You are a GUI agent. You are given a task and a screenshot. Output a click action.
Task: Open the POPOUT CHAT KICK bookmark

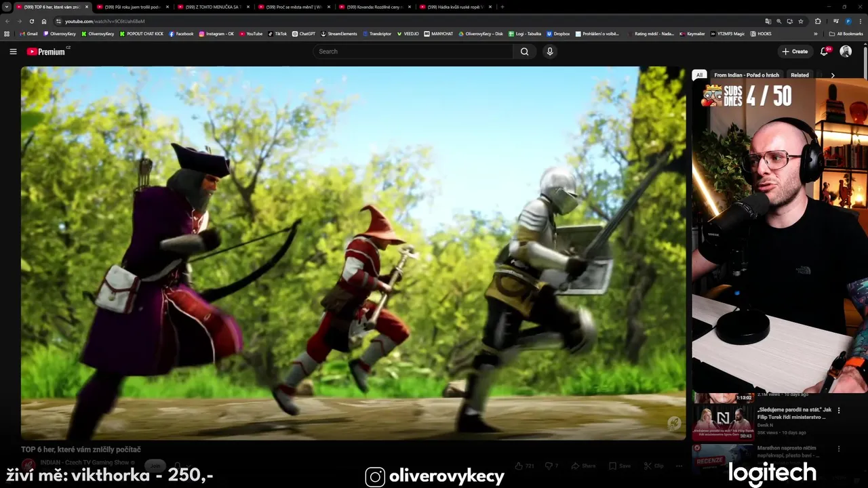[x=141, y=34]
